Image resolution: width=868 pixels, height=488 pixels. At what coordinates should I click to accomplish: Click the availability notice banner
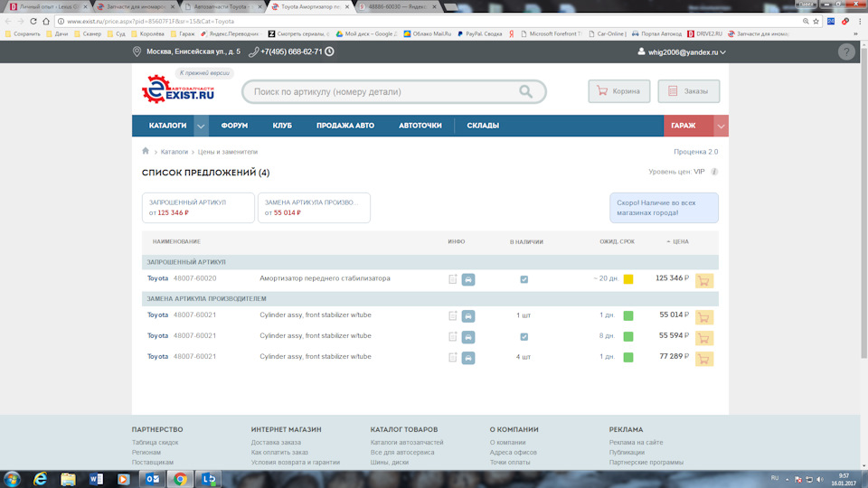point(664,208)
